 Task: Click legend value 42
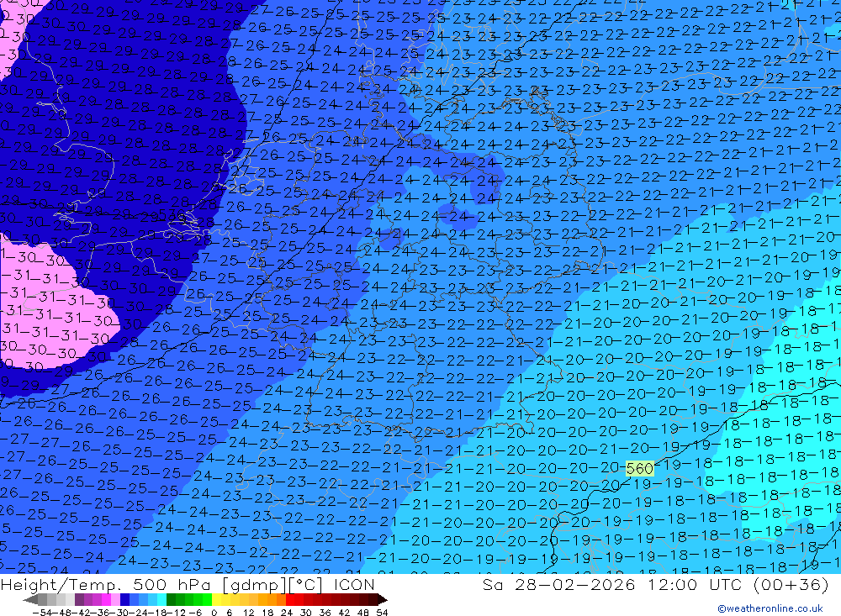(x=344, y=613)
